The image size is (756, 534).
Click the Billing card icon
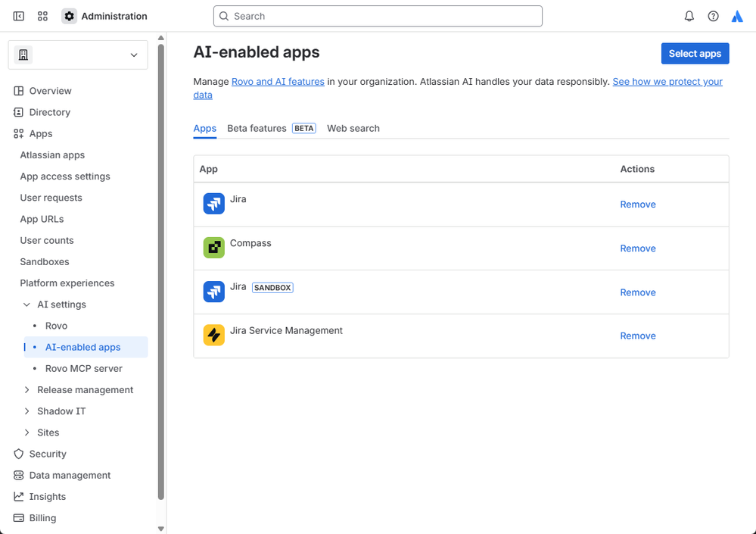pyautogui.click(x=18, y=517)
